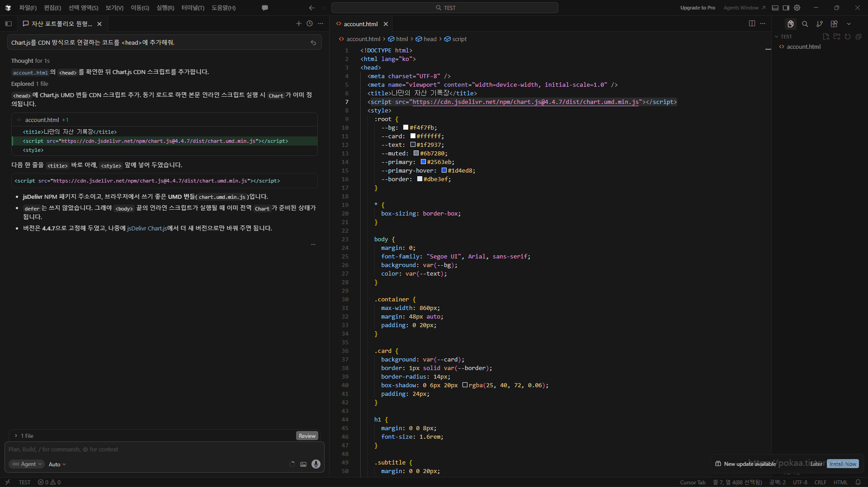Image resolution: width=868 pixels, height=488 pixels.
Task: Open the 도움말(H) menu
Action: pyautogui.click(x=224, y=8)
